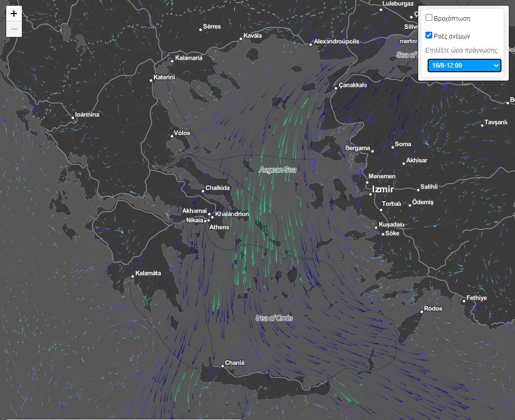Click the Kalamáta city marker dot

pyautogui.click(x=133, y=277)
